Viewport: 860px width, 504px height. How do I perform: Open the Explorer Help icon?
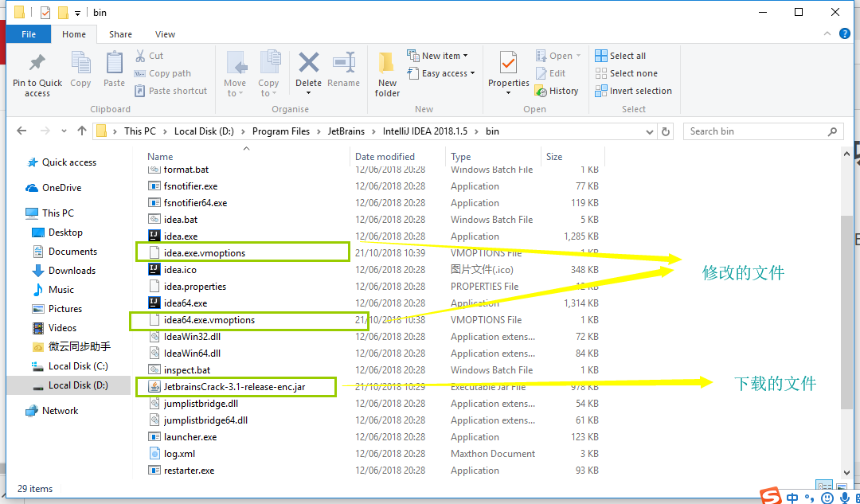point(845,34)
